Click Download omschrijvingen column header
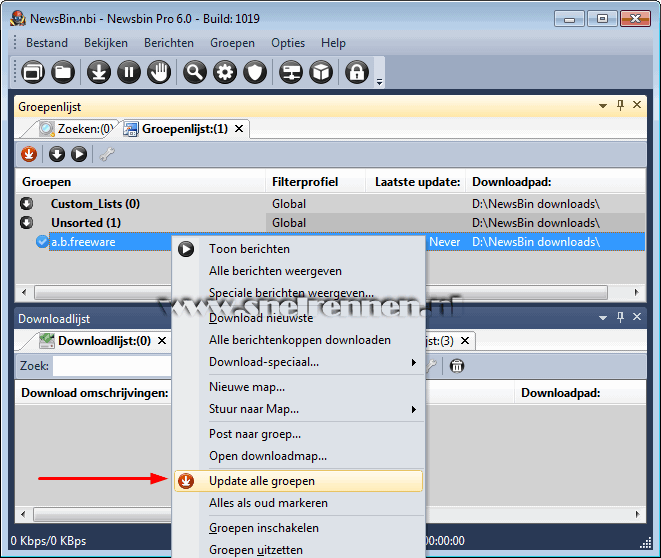This screenshot has height=558, width=661. (x=95, y=393)
